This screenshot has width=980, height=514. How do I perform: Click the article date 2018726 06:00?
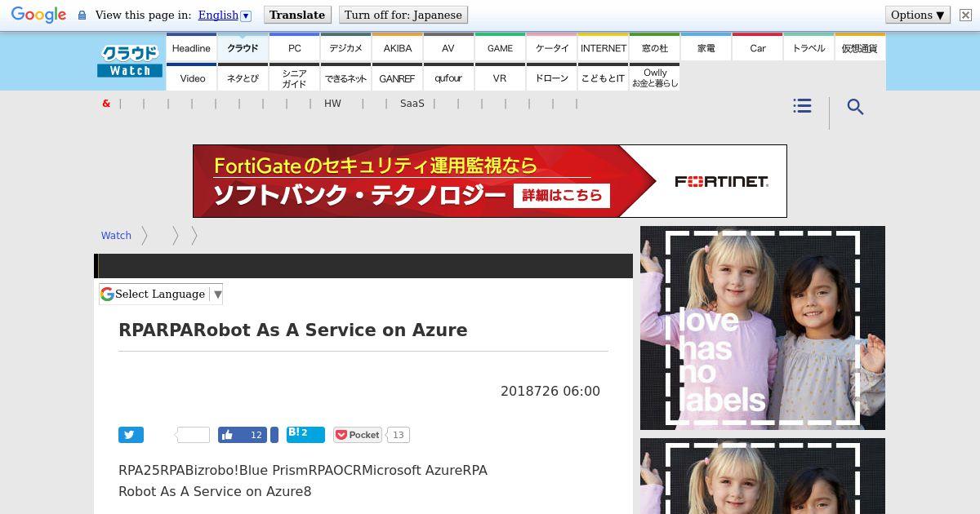pos(550,391)
